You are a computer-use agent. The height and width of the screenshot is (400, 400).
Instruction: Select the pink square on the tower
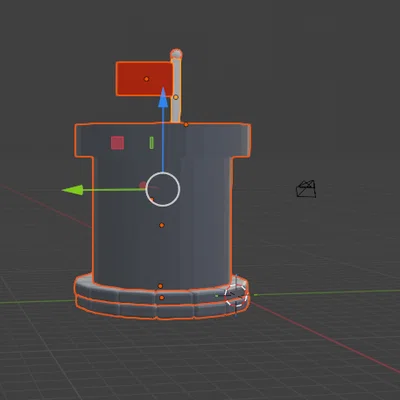117,143
